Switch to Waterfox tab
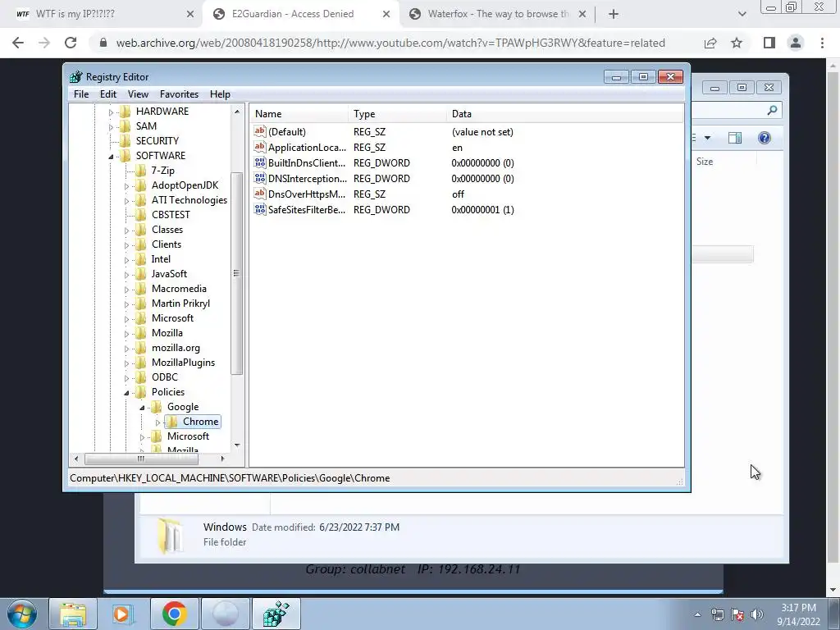840x630 pixels. pos(498,14)
